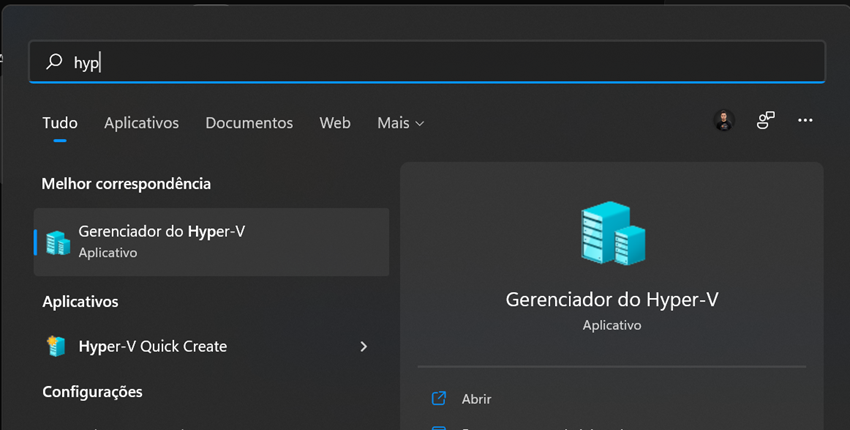
Task: Open the three-dot more options menu
Action: point(805,121)
